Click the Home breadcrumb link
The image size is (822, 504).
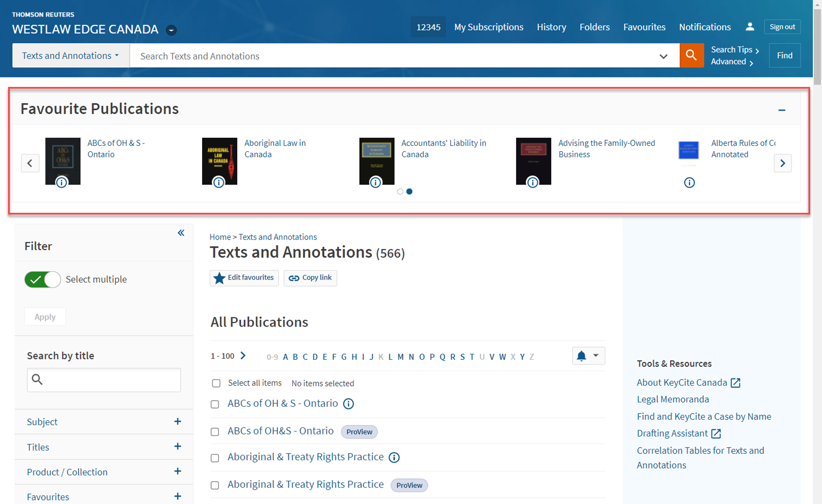tap(220, 237)
